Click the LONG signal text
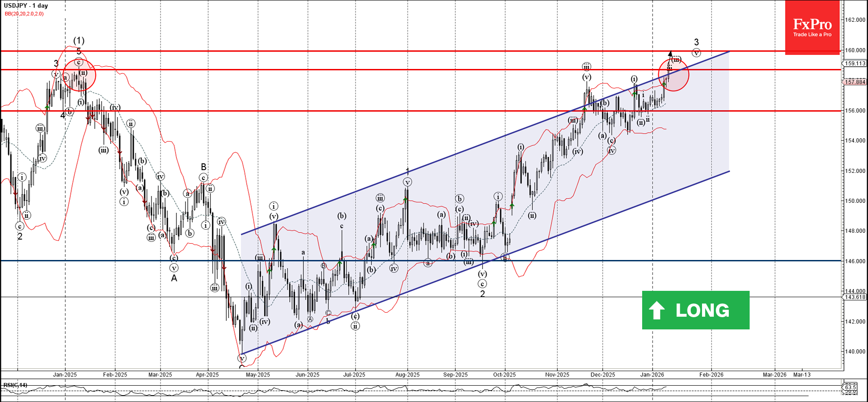The height and width of the screenshot is (402, 868). pyautogui.click(x=702, y=310)
